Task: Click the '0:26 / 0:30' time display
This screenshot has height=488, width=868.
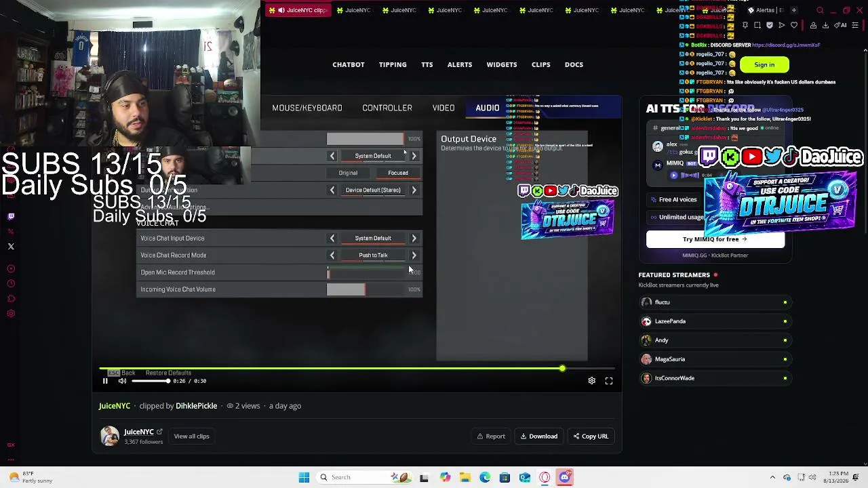Action: 190,381
